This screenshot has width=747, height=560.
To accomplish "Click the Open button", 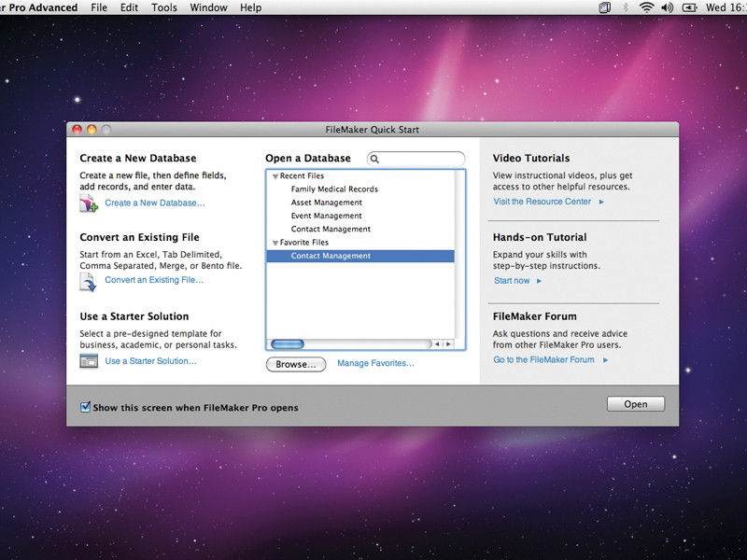I will (636, 404).
